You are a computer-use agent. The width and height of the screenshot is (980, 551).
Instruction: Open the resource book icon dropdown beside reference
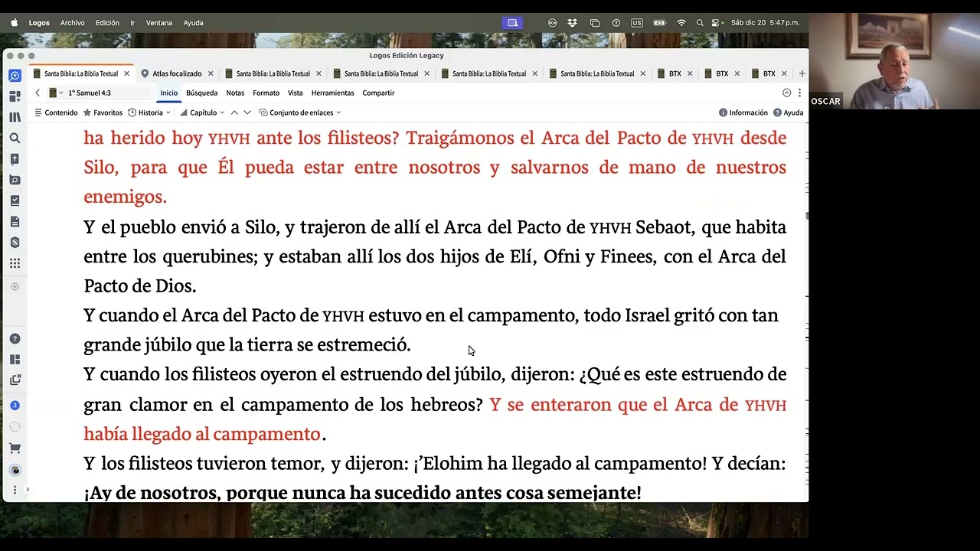(x=56, y=93)
